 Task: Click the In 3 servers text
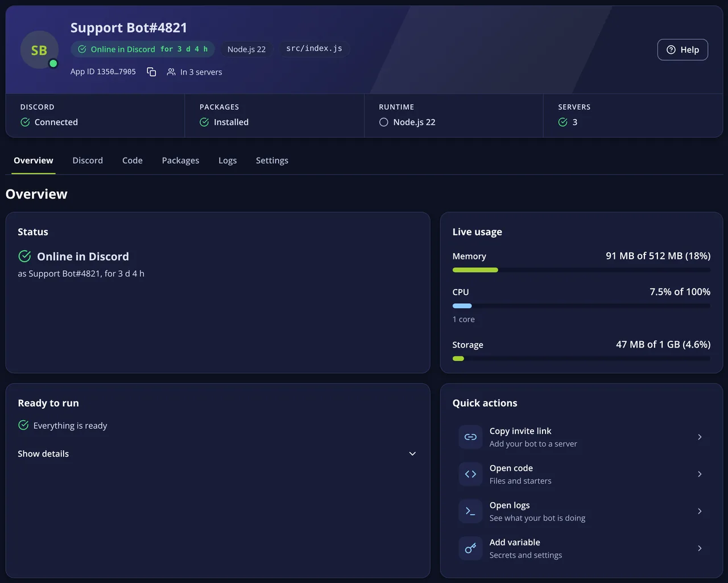[201, 72]
